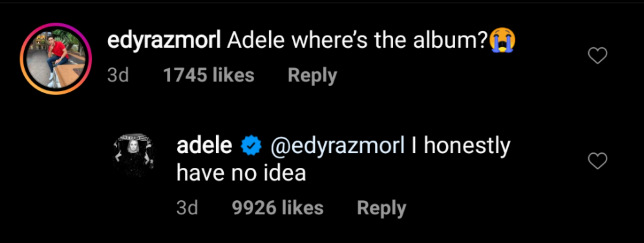
Task: Click the word "Adele" starting edyrazmorl's comment text
Action: coord(256,40)
